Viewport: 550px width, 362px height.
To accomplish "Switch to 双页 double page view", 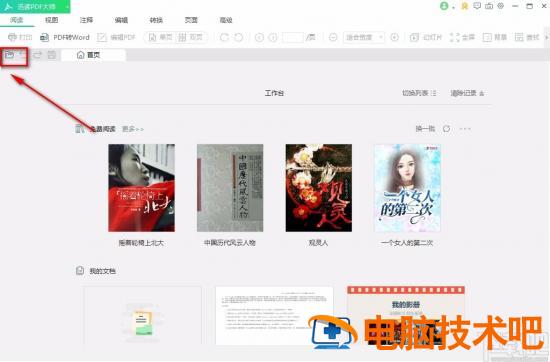I will (190, 37).
